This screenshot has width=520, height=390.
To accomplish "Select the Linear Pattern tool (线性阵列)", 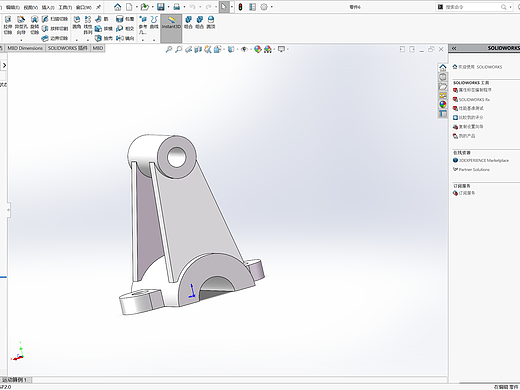I will (x=88, y=25).
